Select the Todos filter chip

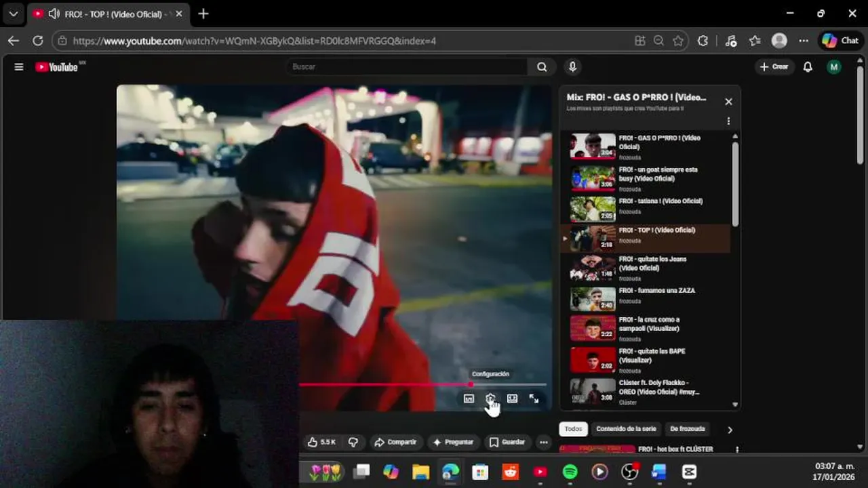coord(573,429)
